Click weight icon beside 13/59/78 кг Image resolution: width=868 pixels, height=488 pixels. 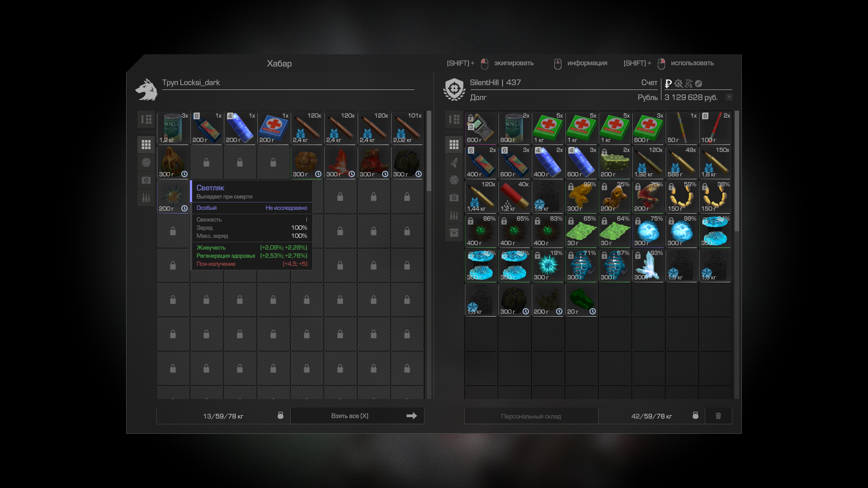280,415
